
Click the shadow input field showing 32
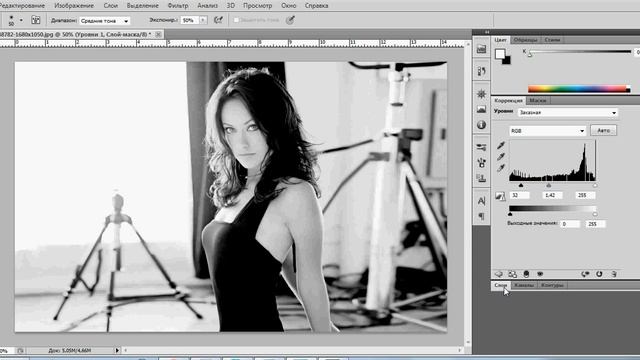point(520,196)
